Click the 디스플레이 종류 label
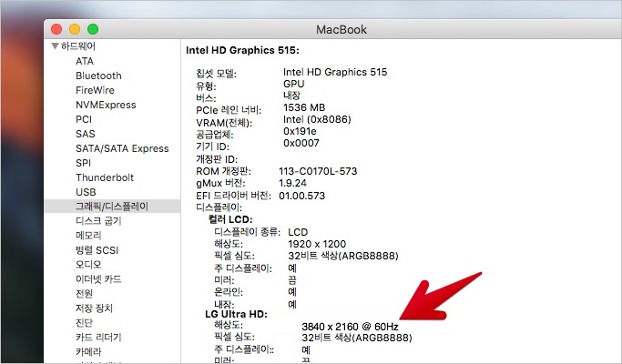 click(247, 232)
